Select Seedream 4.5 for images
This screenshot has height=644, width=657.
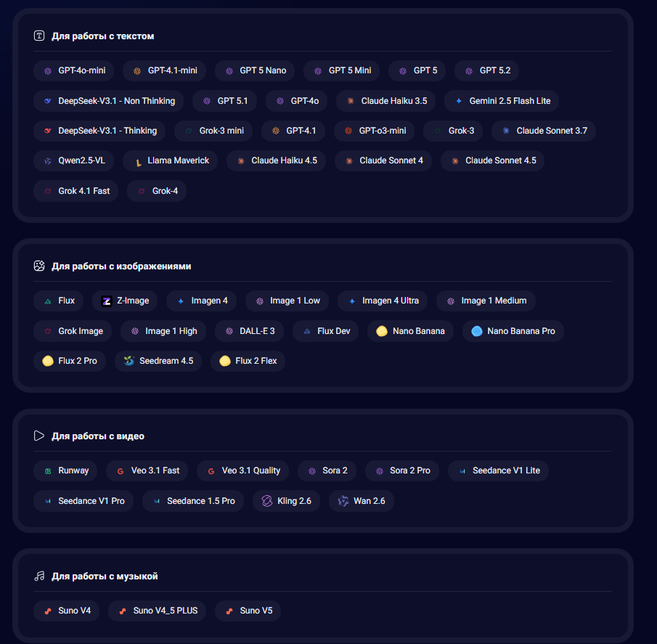pyautogui.click(x=158, y=360)
